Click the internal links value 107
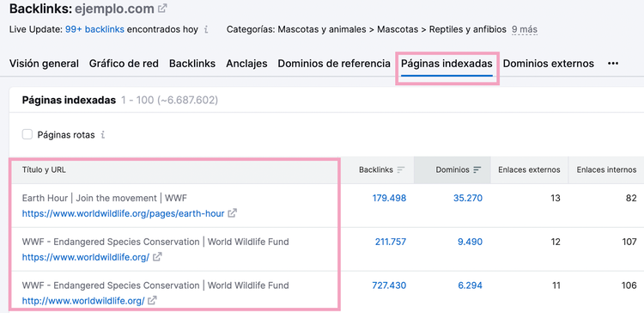 click(629, 242)
